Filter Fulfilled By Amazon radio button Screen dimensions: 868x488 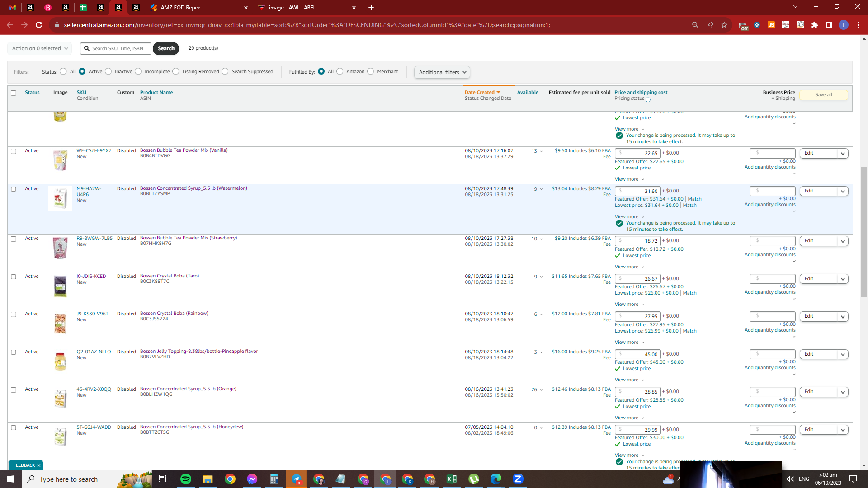click(340, 71)
